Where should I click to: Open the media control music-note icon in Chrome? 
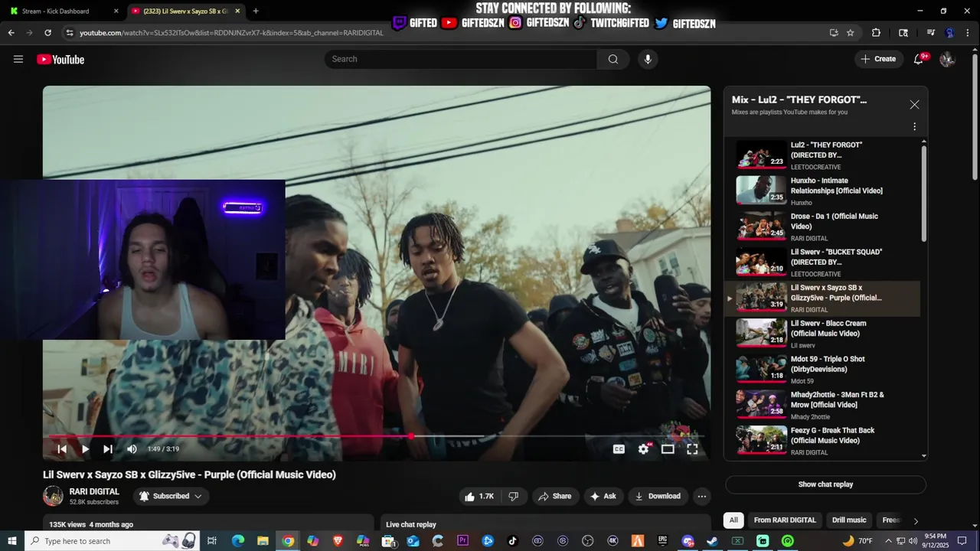930,33
